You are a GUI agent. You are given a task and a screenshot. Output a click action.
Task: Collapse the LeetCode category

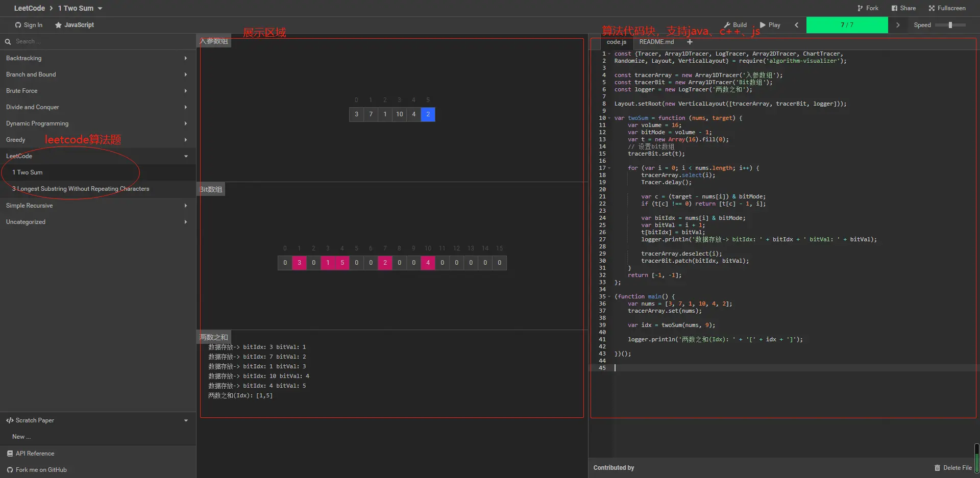[x=97, y=156]
